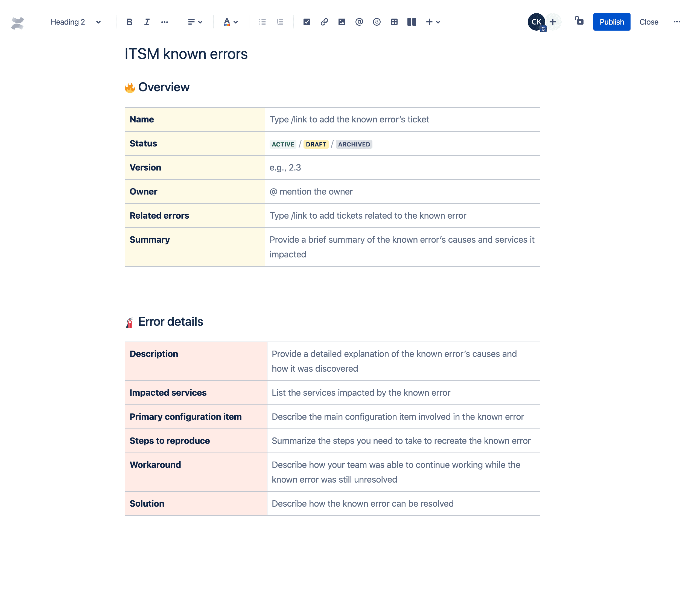Image resolution: width=700 pixels, height=605 pixels.
Task: Select the ARCHIVED status toggle
Action: tap(355, 144)
